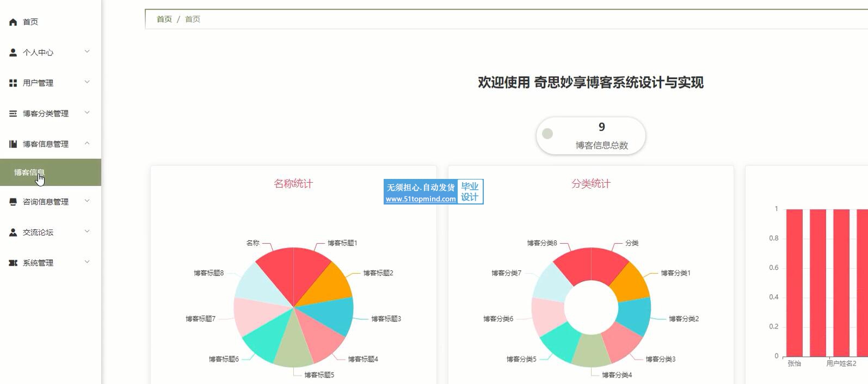Click the teal 博客分类2 donut segment
The image size is (868, 384).
point(635,316)
